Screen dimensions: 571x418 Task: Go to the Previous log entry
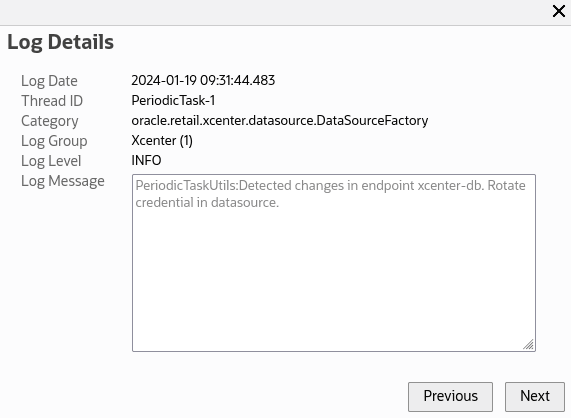pyautogui.click(x=450, y=397)
